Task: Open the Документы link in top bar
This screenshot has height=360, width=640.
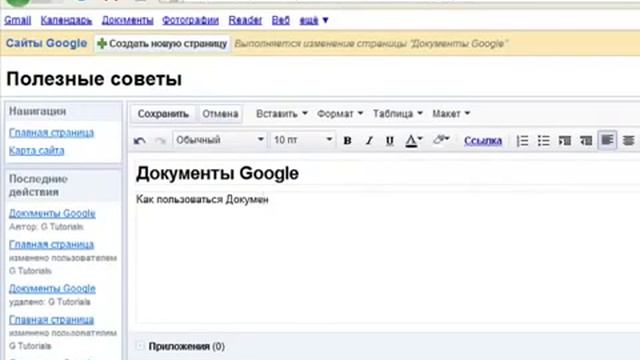Action: click(x=127, y=20)
